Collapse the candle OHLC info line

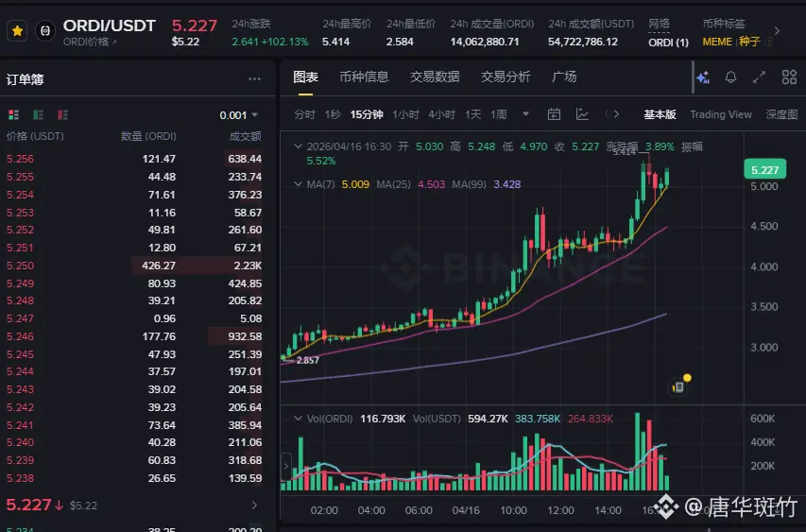click(x=298, y=146)
